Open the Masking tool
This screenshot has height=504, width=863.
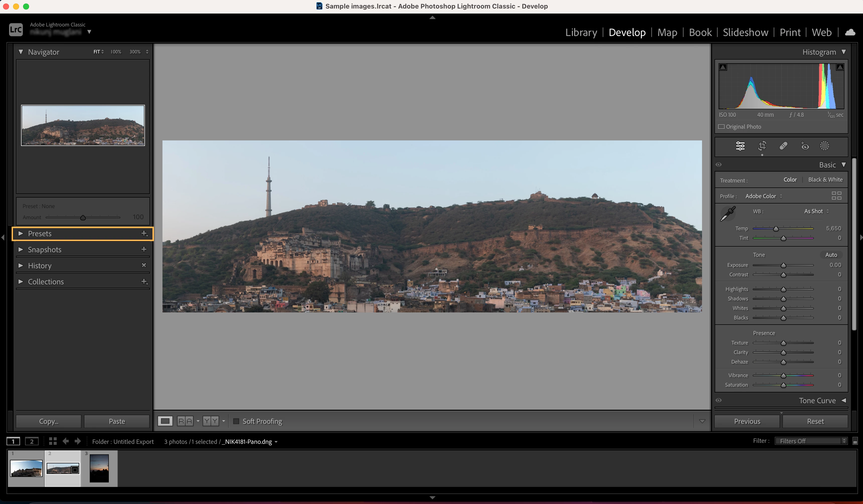tap(825, 146)
